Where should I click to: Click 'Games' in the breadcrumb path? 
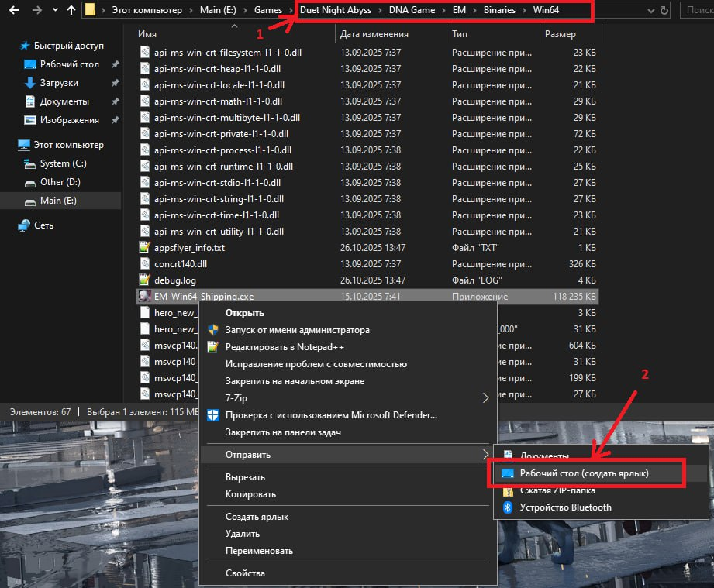[x=267, y=10]
